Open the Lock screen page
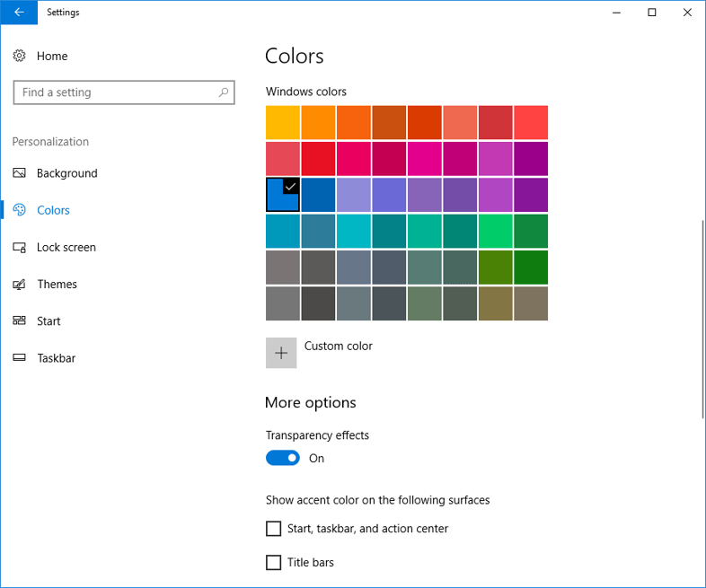Viewport: 706px width, 588px height. 66,248
